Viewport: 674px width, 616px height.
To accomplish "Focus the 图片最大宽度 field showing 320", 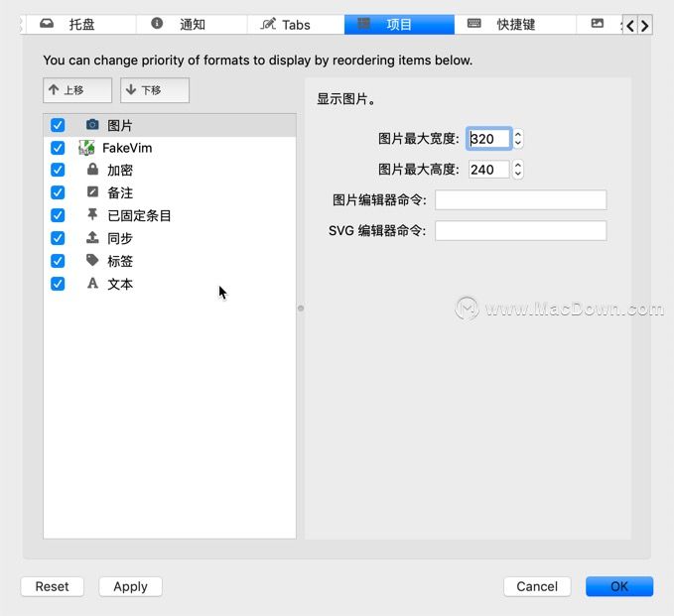I will 488,139.
